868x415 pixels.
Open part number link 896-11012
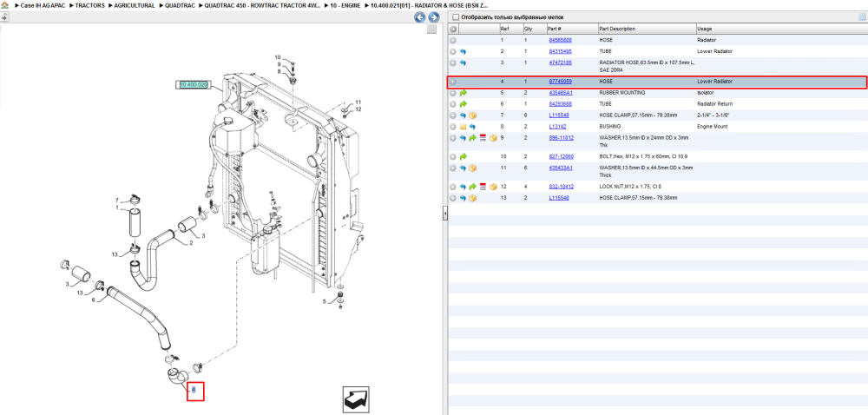click(562, 138)
